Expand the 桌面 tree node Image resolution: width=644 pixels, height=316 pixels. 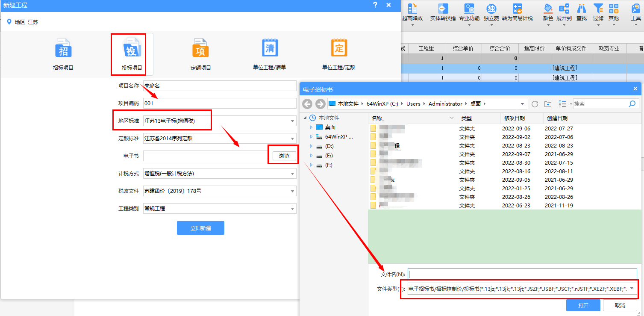tap(312, 127)
